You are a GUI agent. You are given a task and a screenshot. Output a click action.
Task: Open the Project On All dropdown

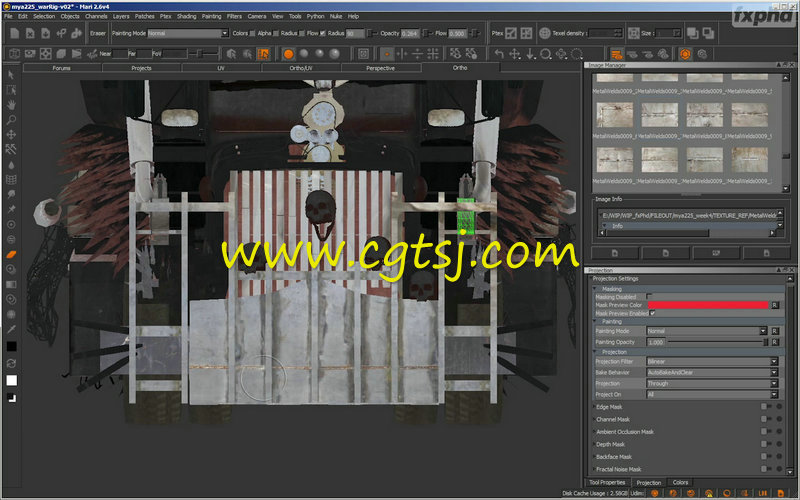tap(712, 394)
